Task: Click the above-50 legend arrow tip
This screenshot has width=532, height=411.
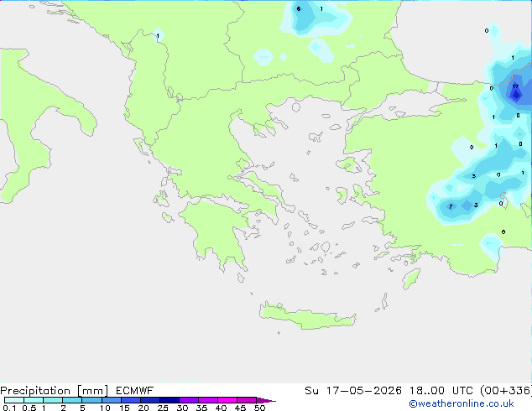Action: [266, 400]
